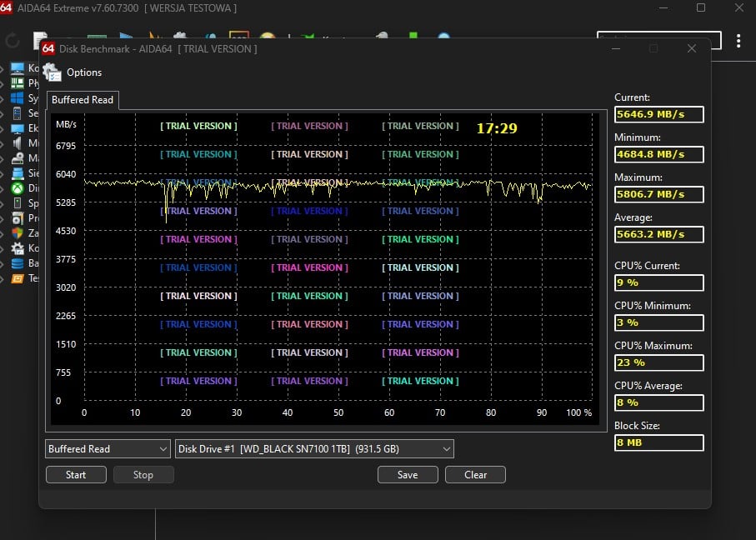Click the network icon in the sidebar
Screen dimensions: 756x540
tap(17, 173)
